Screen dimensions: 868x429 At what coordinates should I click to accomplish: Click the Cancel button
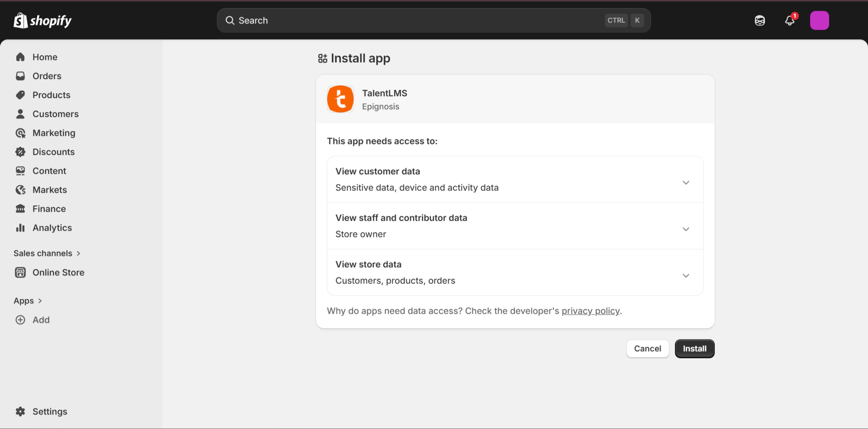[647, 349]
